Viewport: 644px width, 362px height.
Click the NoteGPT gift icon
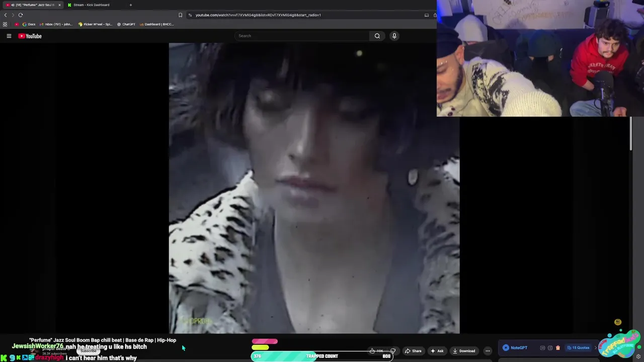[557, 348]
